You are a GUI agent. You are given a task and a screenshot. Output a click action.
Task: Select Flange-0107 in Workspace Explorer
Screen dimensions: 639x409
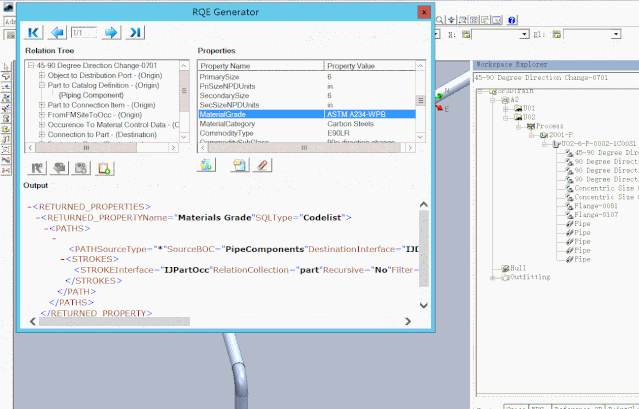[x=596, y=215]
